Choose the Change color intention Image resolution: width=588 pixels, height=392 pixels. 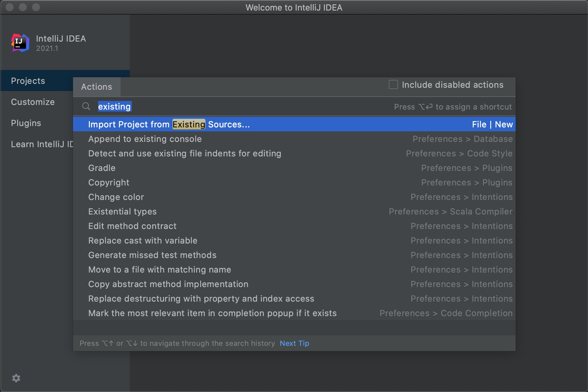[x=116, y=197]
